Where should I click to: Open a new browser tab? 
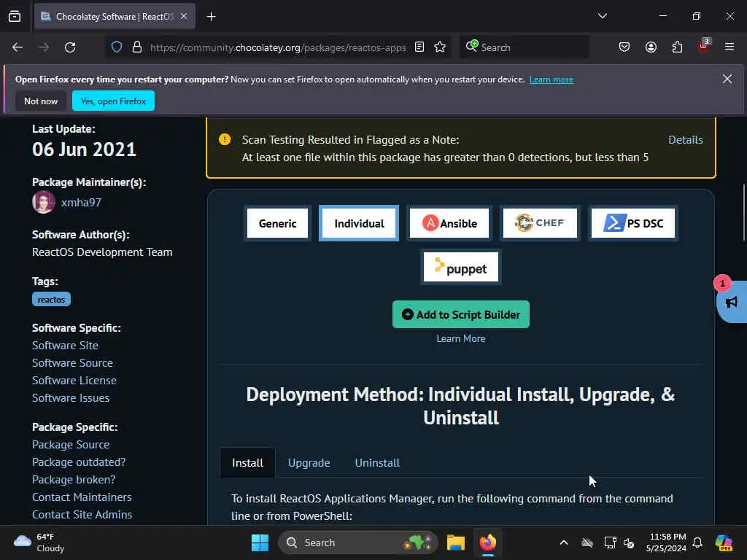(x=211, y=17)
